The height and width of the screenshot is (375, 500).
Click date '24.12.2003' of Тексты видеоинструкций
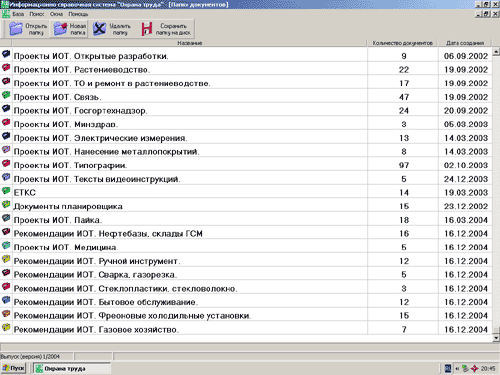466,179
